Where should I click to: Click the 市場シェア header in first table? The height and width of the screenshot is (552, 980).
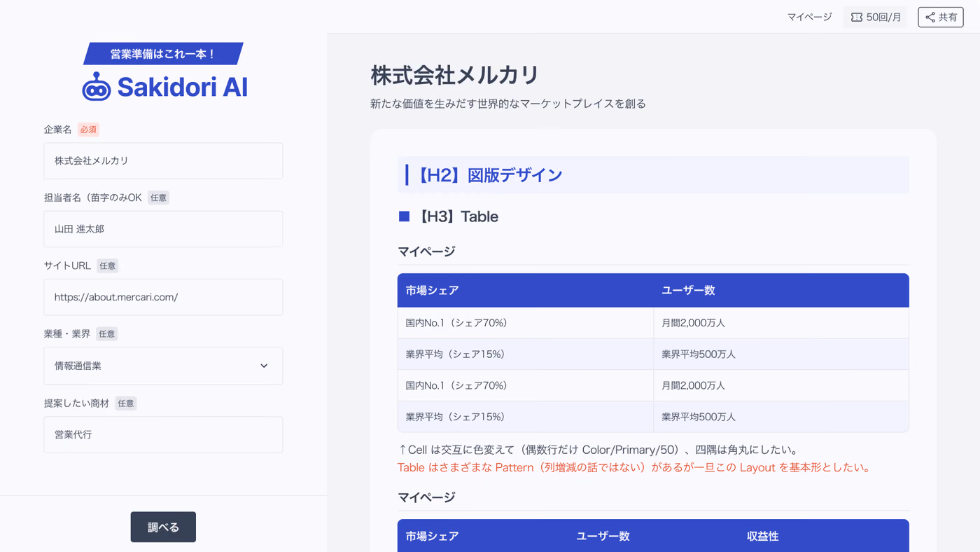coord(432,290)
